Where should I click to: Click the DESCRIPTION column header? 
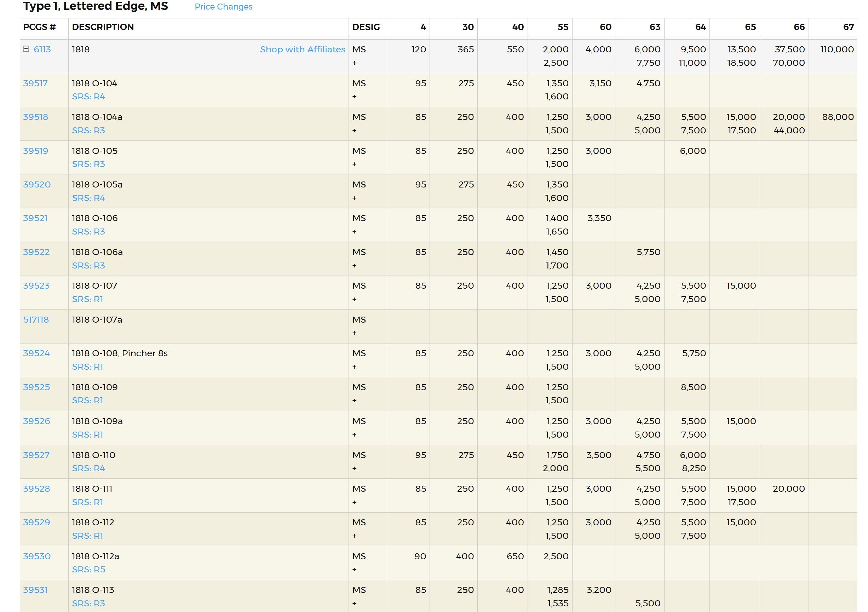(103, 27)
